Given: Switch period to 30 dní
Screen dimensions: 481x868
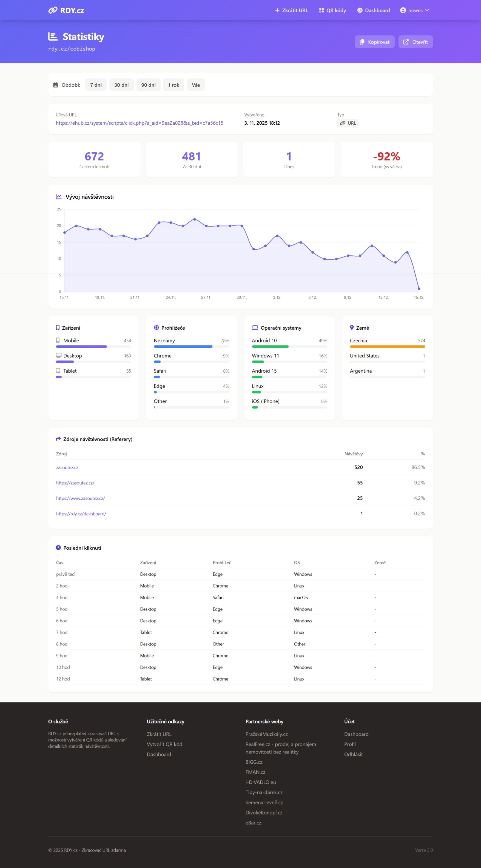Looking at the screenshot, I should coord(121,85).
